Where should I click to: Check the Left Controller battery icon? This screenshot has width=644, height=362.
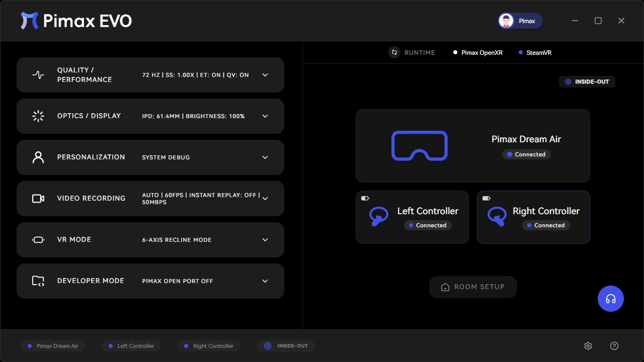point(365,198)
